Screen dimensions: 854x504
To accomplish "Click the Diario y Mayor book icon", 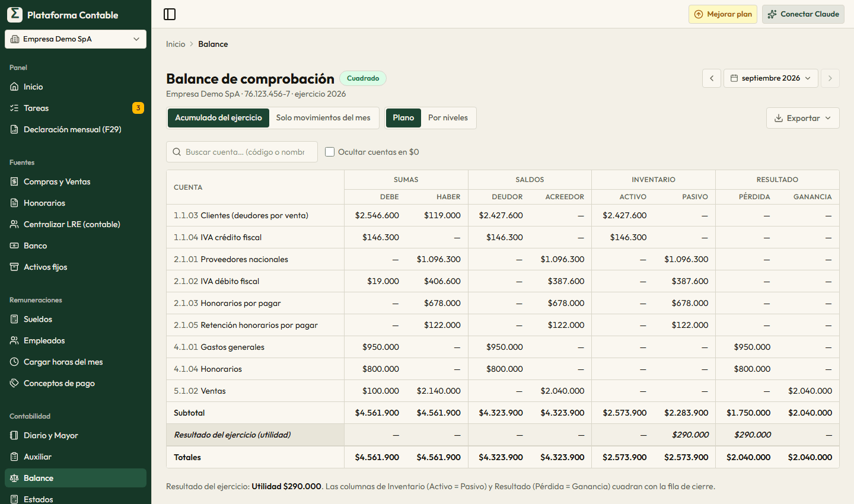I will 14,435.
